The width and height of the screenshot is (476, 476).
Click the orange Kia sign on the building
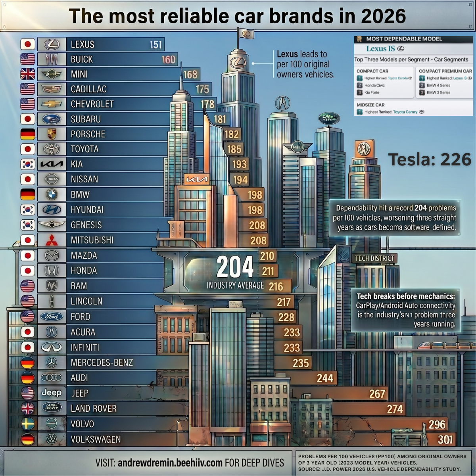197,180
